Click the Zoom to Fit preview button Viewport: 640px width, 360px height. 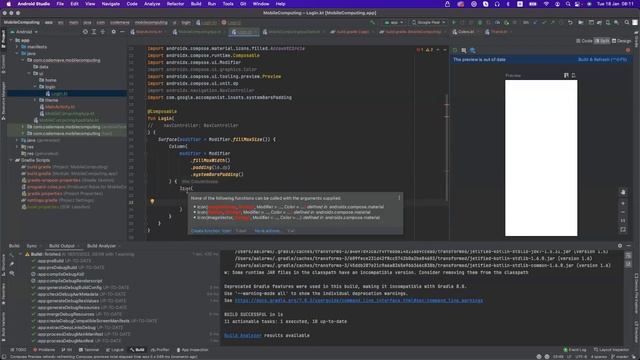pos(623,229)
